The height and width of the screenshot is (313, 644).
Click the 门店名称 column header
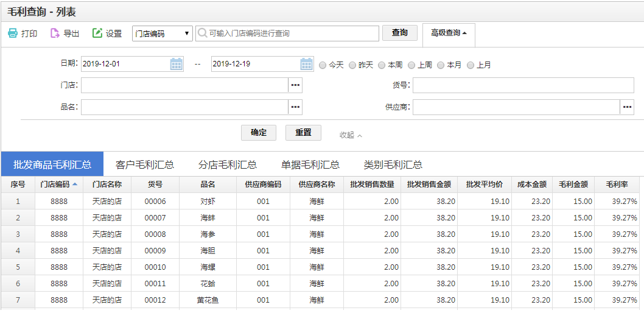coord(107,185)
